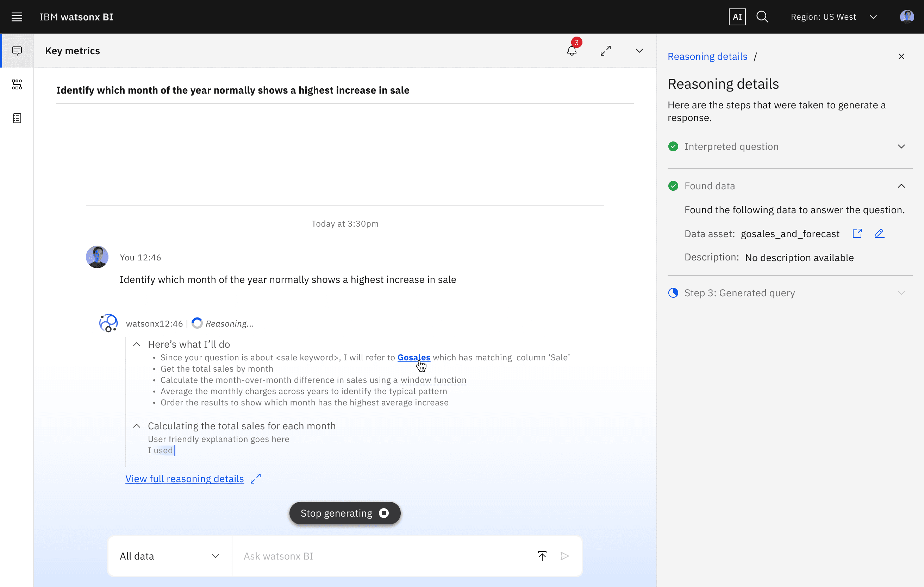Click the AI label icon in header
The image size is (924, 587).
click(x=737, y=17)
